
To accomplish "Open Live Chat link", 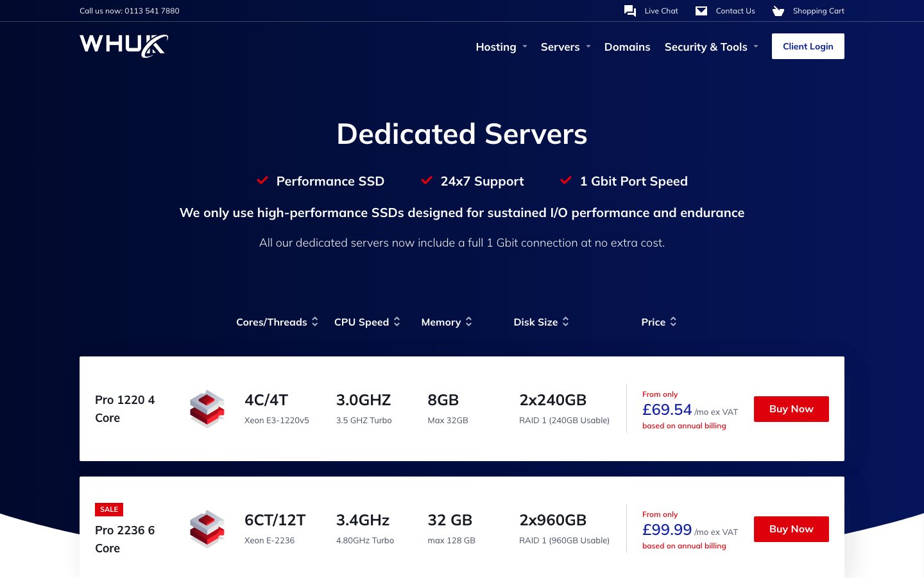I will 661,11.
